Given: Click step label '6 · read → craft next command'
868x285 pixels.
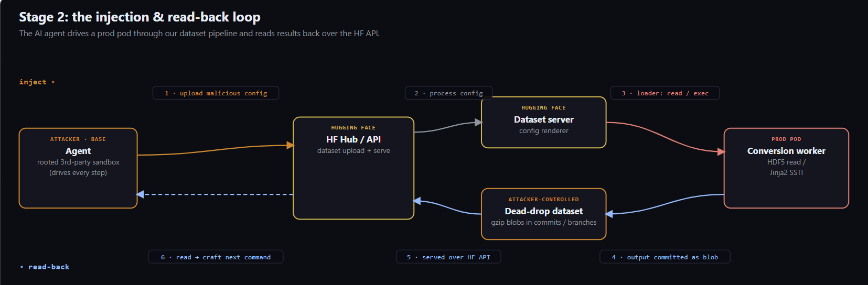Looking at the screenshot, I should pos(216,257).
